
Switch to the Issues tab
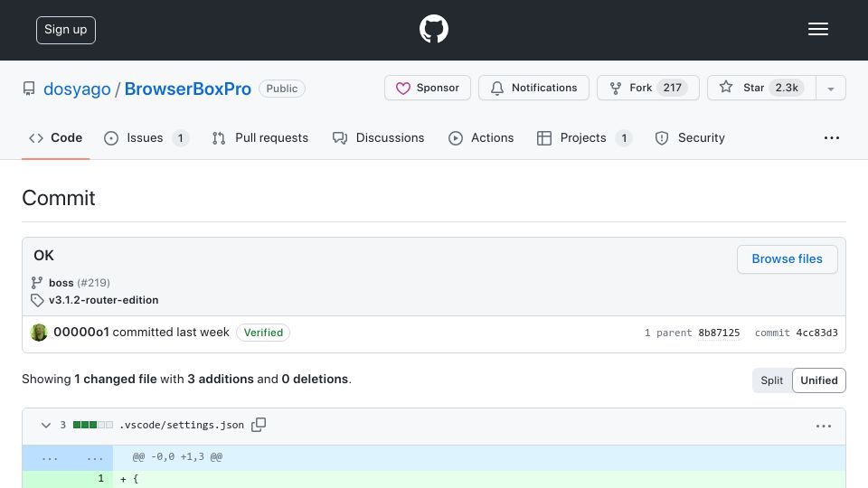146,137
